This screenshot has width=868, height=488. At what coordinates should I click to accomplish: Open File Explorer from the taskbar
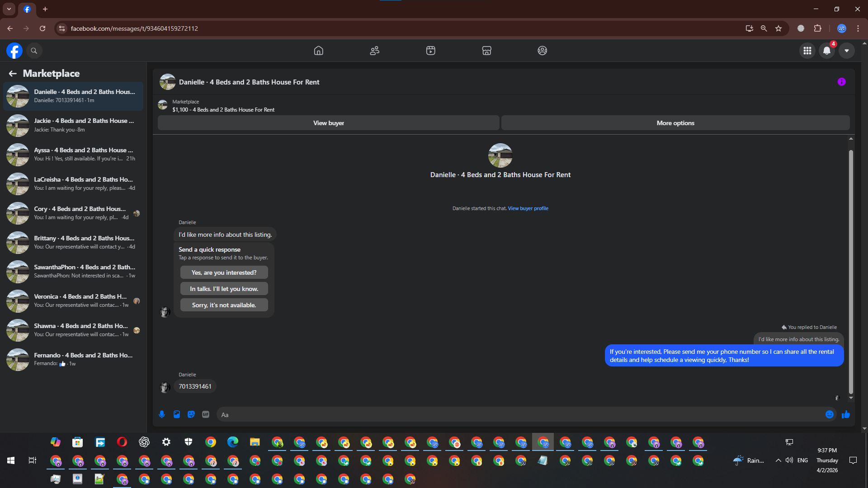click(x=255, y=442)
